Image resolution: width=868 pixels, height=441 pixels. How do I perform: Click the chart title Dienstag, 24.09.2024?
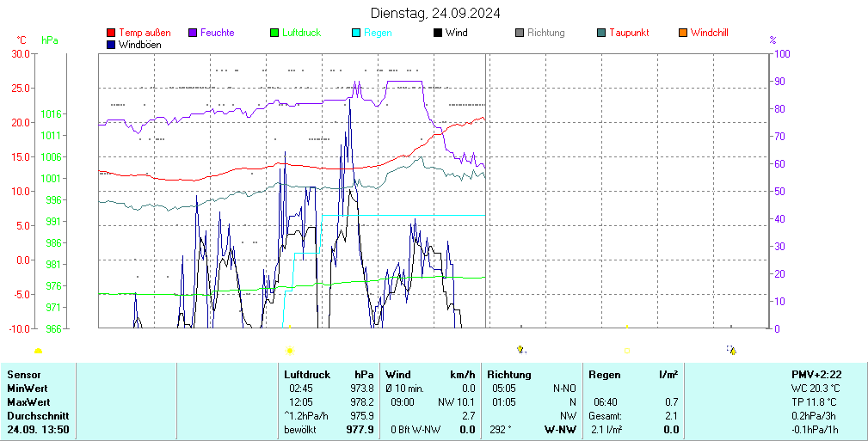(436, 13)
